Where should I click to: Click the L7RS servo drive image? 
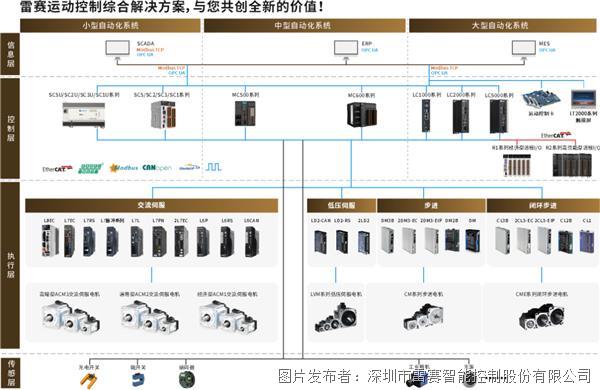pos(89,242)
